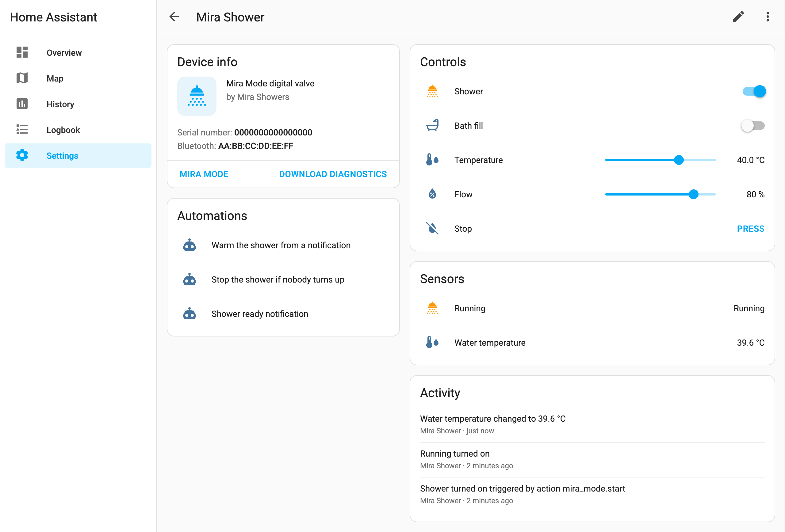785x532 pixels.
Task: Open 'Warm the shower from a notification' automation
Action: point(283,245)
